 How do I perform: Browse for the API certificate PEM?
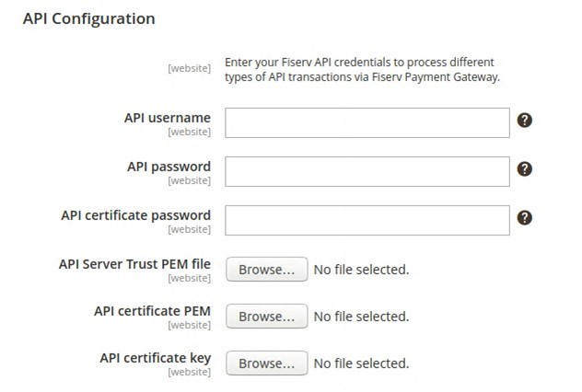tap(267, 317)
